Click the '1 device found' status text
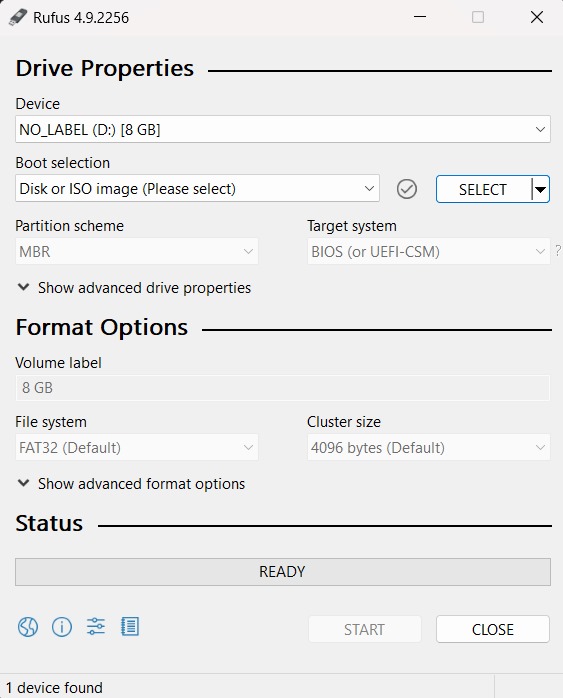 pyautogui.click(x=54, y=687)
